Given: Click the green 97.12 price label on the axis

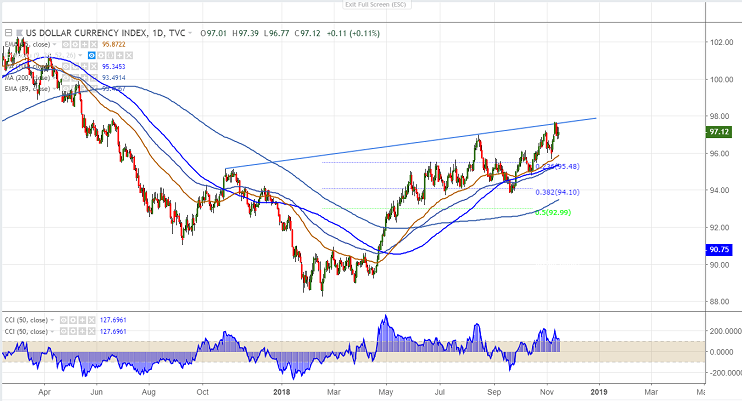Looking at the screenshot, I should (x=719, y=132).
